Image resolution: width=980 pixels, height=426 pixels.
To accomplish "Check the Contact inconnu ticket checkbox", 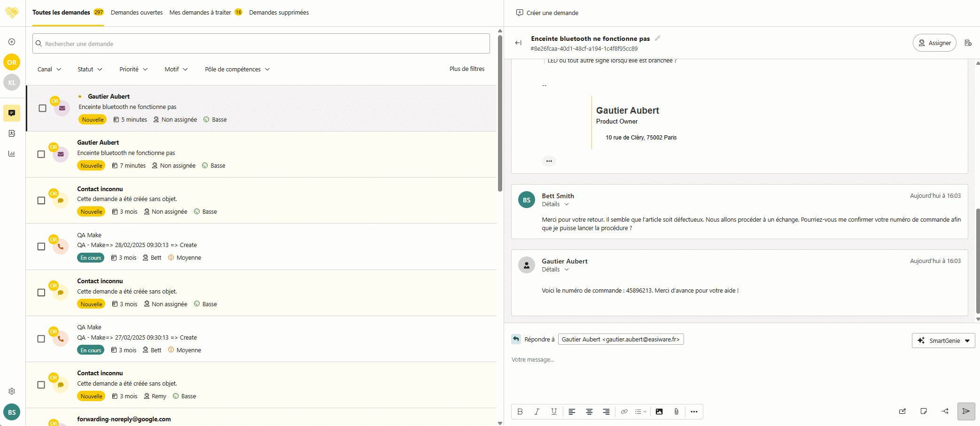I will (x=41, y=201).
